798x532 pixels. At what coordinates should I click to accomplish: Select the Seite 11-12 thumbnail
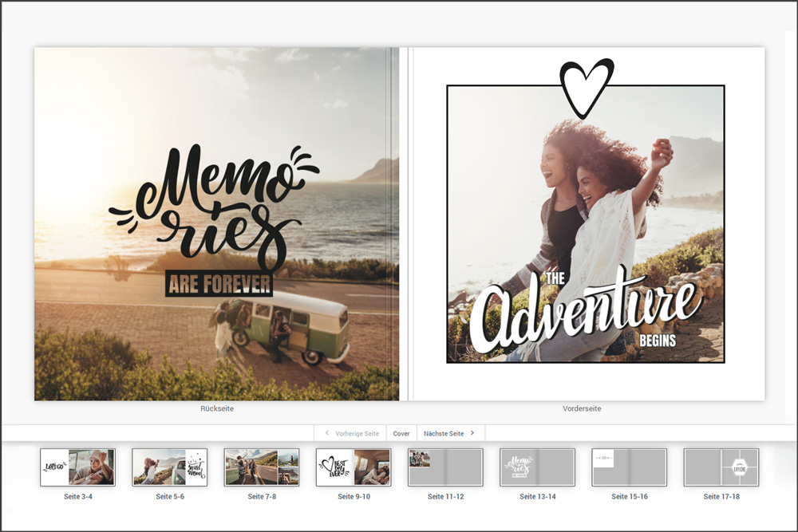click(445, 467)
